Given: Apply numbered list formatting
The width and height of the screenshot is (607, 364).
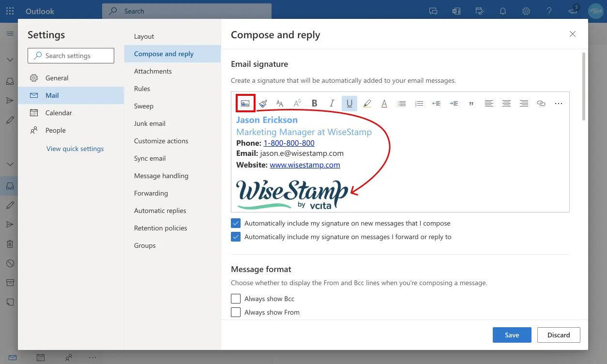Looking at the screenshot, I should coord(419,103).
